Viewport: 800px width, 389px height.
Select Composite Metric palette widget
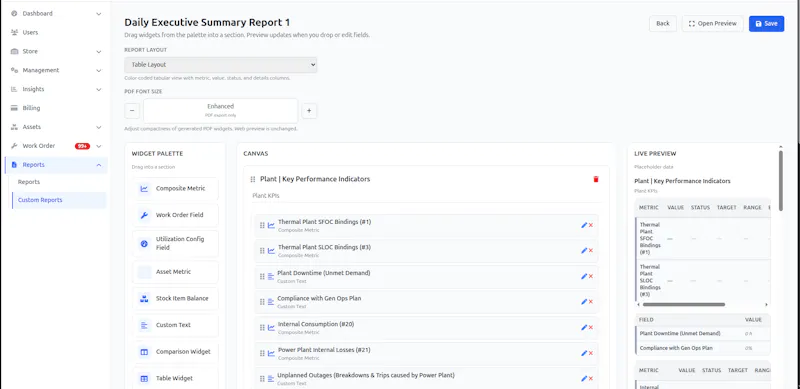click(176, 189)
